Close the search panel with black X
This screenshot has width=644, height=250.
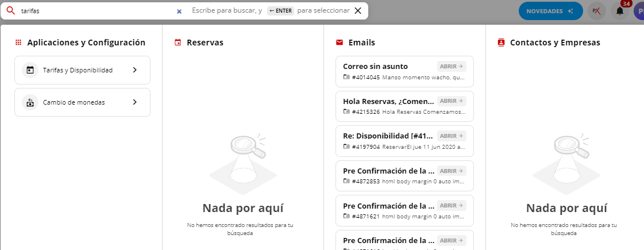click(358, 10)
